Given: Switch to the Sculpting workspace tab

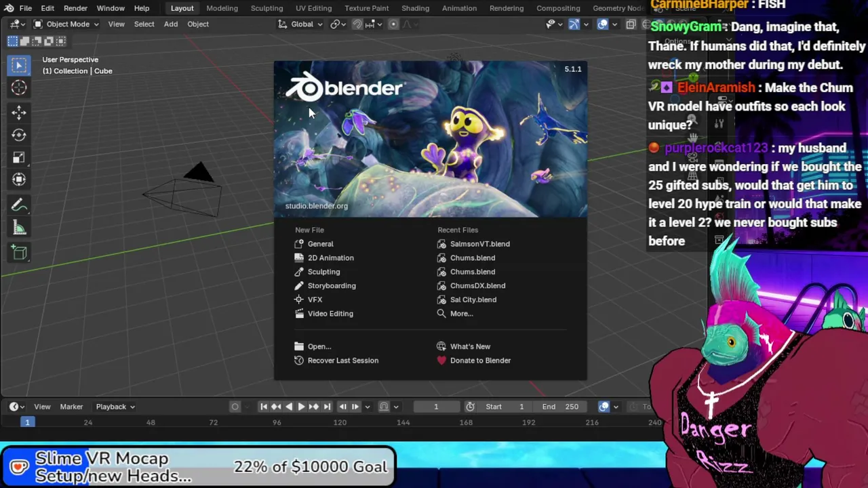Looking at the screenshot, I should (x=267, y=8).
